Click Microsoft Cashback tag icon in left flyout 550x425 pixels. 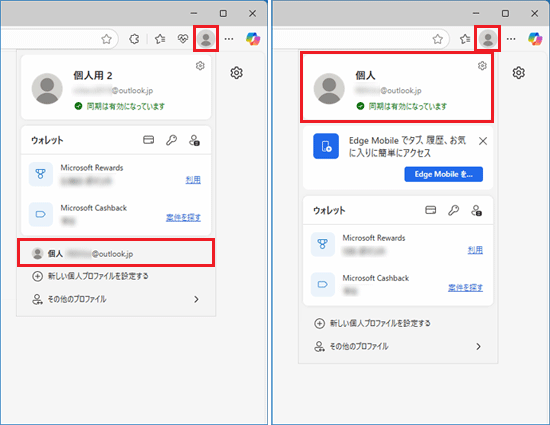click(41, 214)
